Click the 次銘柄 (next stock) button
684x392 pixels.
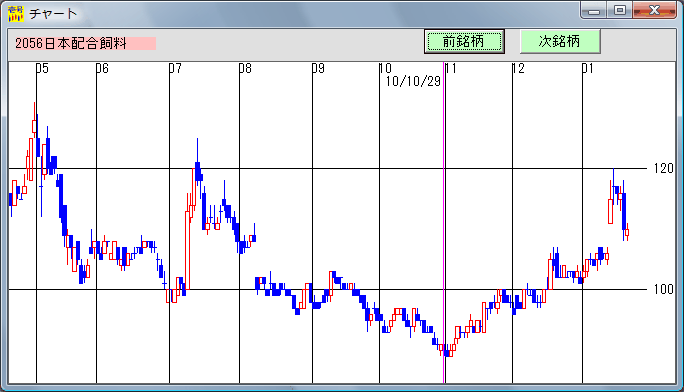tap(560, 42)
